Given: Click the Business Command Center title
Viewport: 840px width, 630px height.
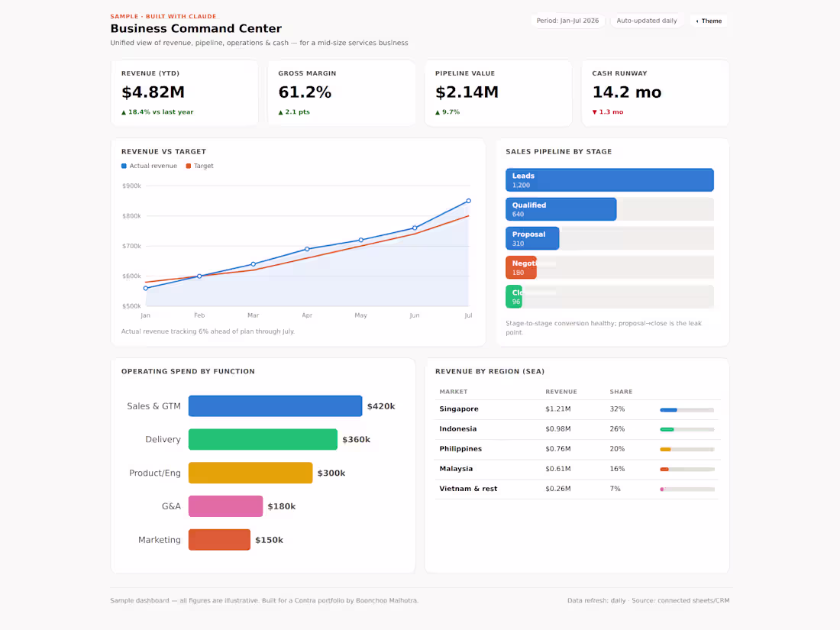Looking at the screenshot, I should (196, 28).
